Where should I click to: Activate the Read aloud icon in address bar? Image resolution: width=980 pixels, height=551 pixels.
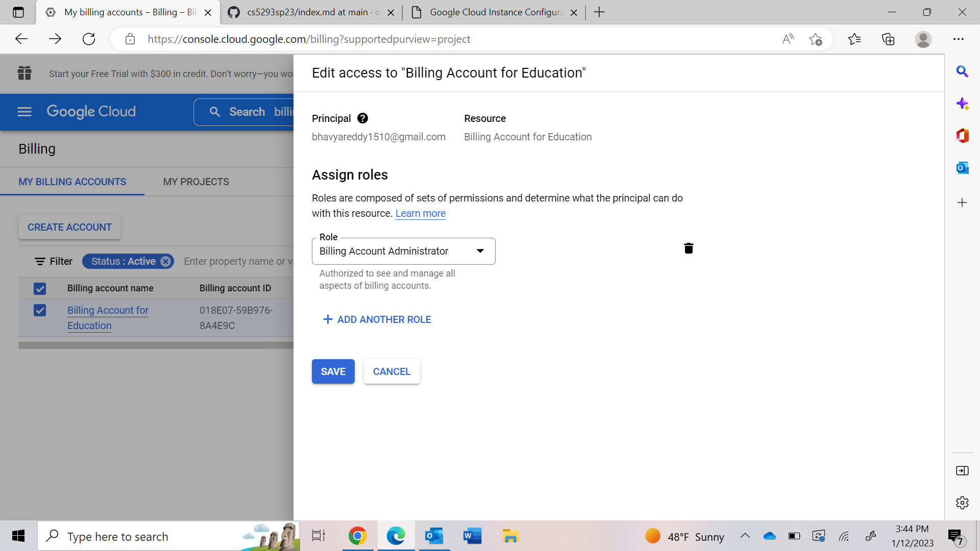[788, 39]
